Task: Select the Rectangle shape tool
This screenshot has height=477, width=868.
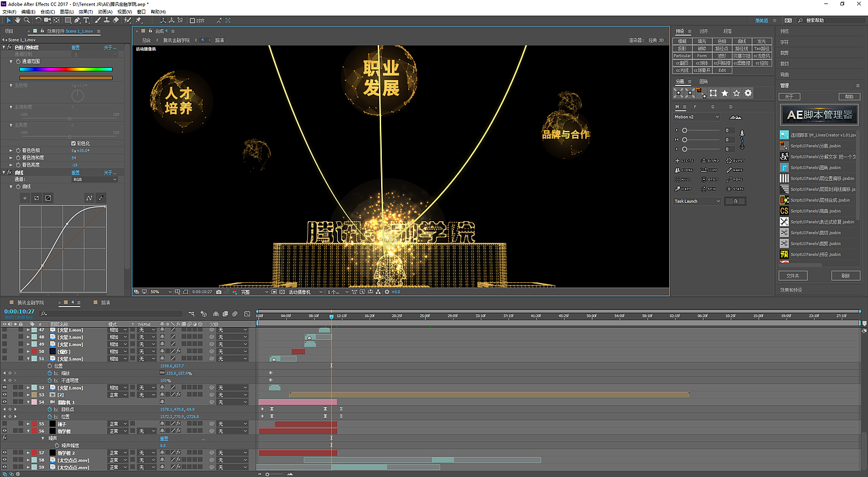Action: coord(68,20)
